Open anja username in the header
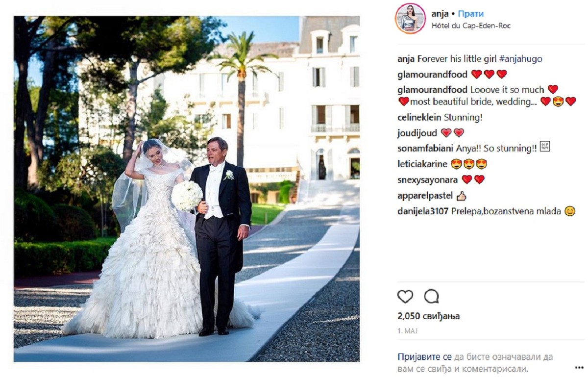 tap(440, 14)
